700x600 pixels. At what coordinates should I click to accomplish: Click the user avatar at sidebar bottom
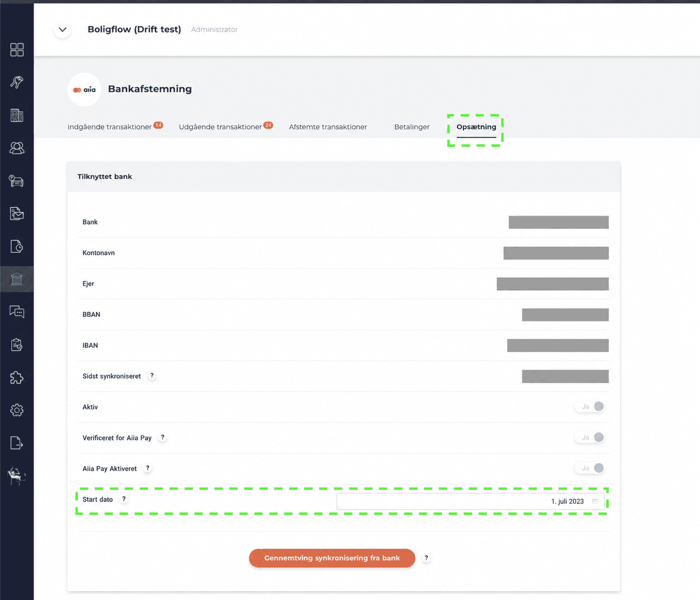(17, 476)
